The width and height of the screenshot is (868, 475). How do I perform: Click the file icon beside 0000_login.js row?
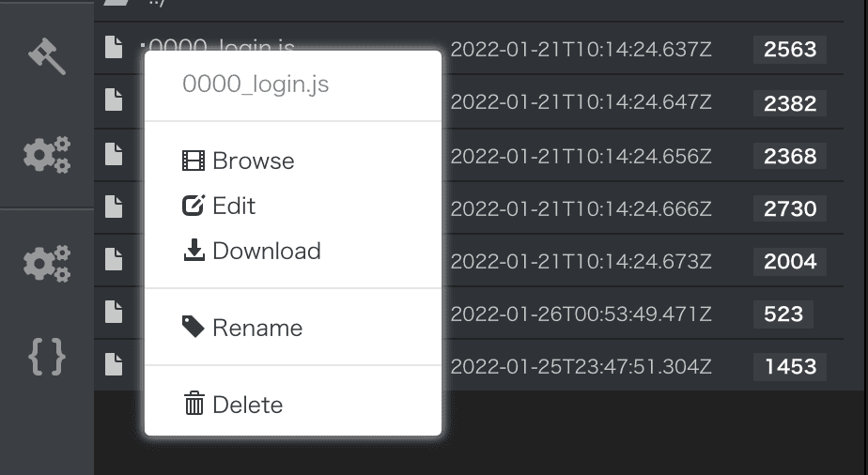(x=114, y=47)
